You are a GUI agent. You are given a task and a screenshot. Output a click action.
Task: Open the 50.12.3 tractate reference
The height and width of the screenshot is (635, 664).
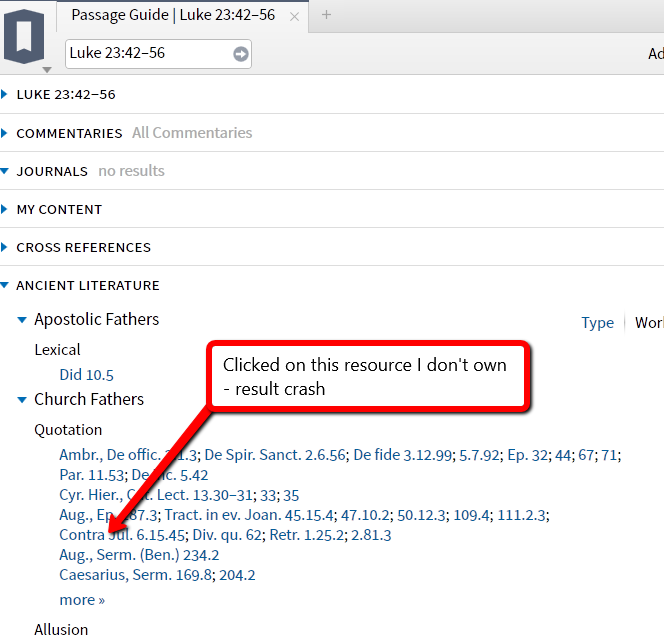tap(421, 515)
